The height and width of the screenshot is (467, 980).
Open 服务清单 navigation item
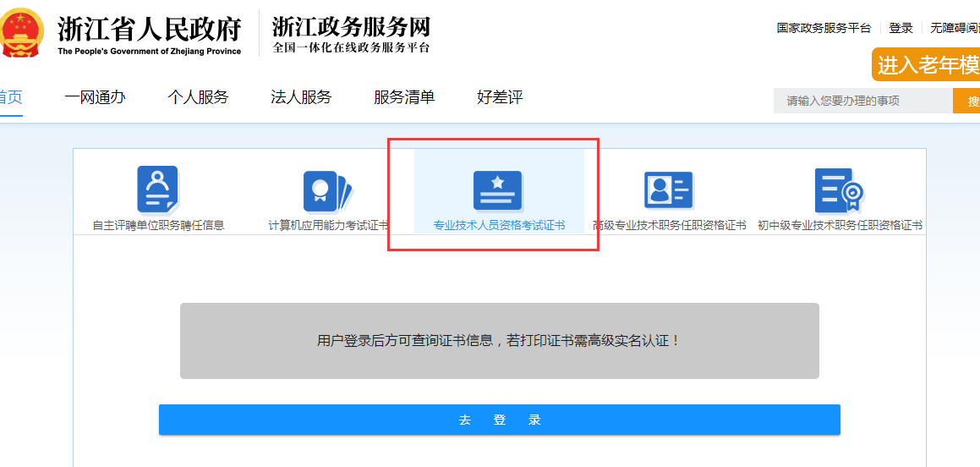point(404,97)
